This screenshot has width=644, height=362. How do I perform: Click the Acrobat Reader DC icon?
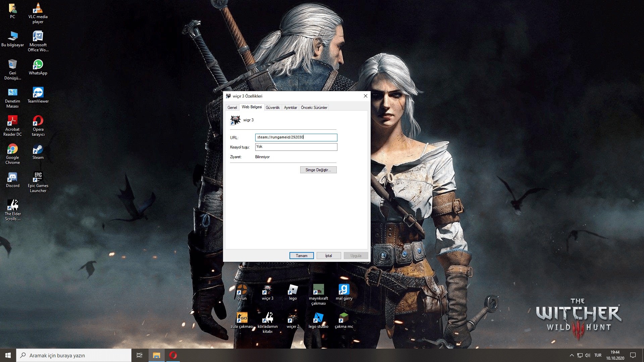(x=12, y=122)
